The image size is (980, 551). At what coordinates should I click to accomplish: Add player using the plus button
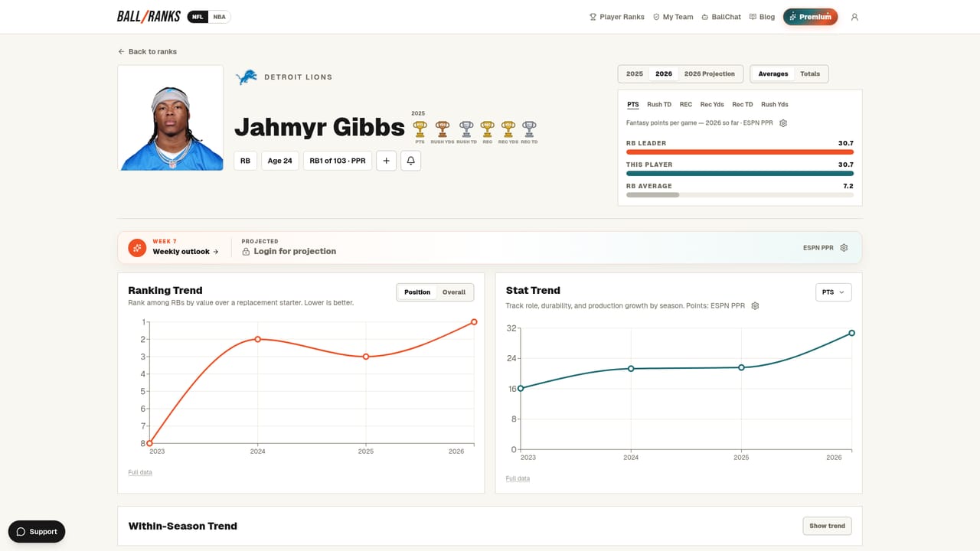387,161
